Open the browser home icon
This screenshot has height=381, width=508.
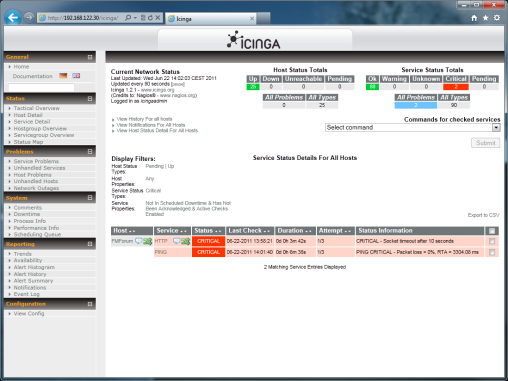(x=474, y=18)
